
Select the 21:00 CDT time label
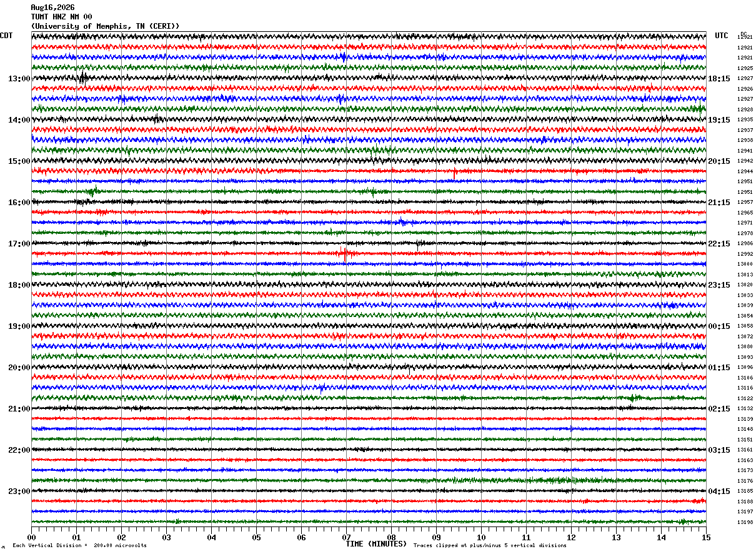click(19, 409)
